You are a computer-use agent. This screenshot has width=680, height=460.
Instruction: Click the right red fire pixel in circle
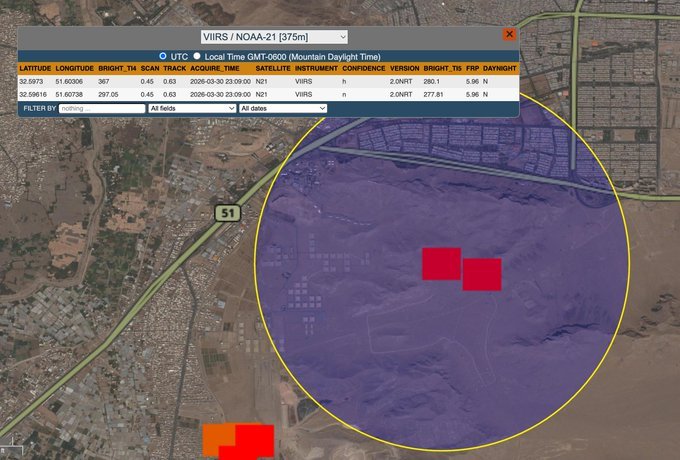coord(482,274)
